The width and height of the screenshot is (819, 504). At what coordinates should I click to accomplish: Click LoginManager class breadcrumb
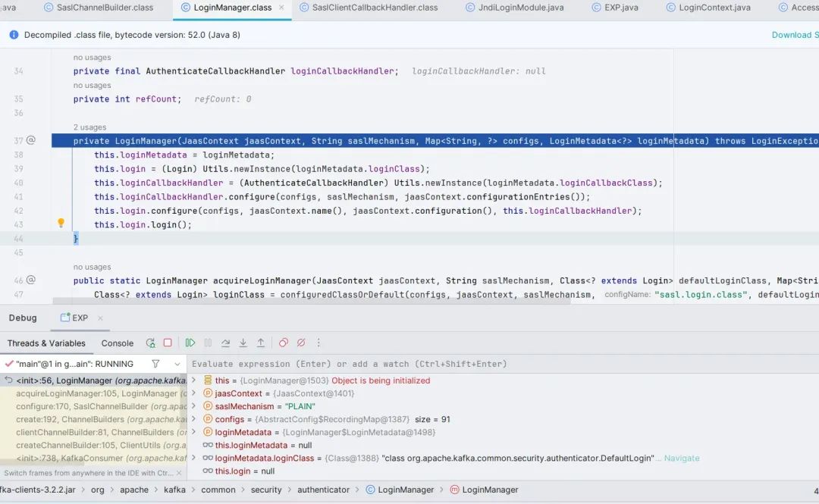point(400,490)
